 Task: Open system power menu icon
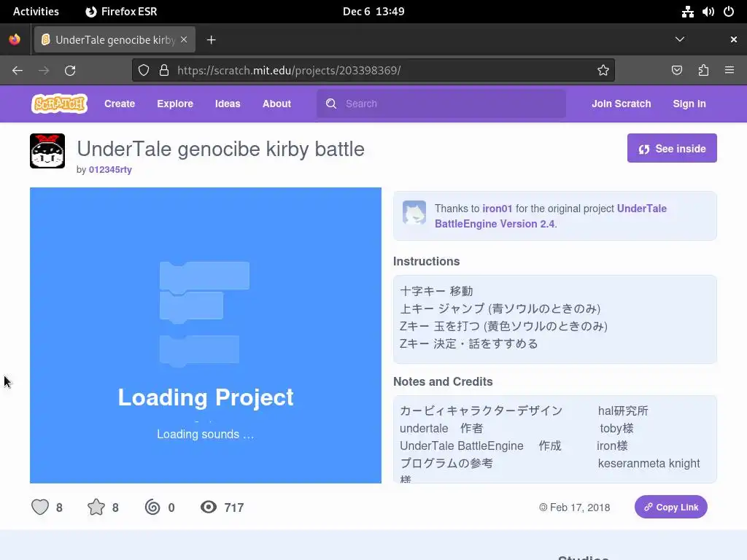click(x=729, y=12)
